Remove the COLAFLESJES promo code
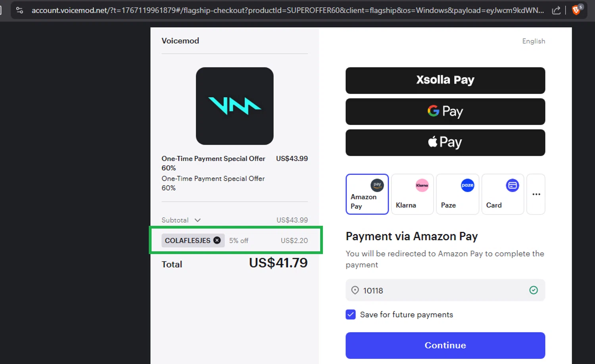The image size is (595, 364). (x=217, y=240)
